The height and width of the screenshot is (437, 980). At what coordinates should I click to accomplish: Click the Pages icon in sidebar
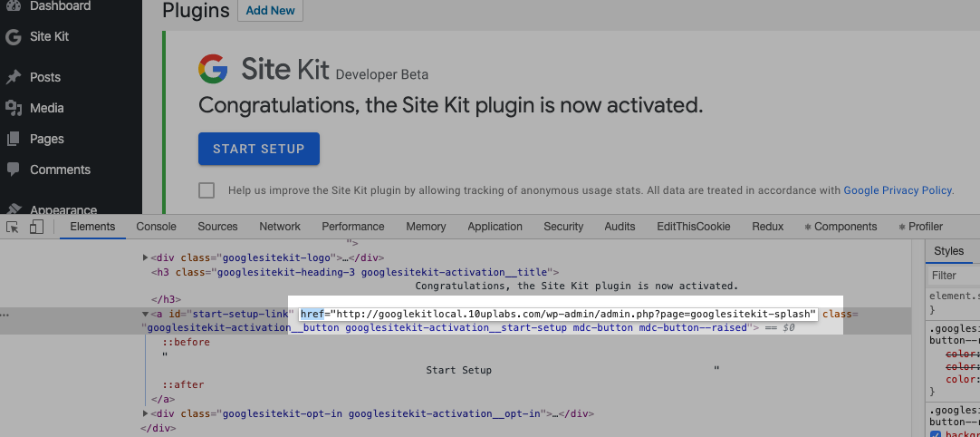[x=13, y=139]
